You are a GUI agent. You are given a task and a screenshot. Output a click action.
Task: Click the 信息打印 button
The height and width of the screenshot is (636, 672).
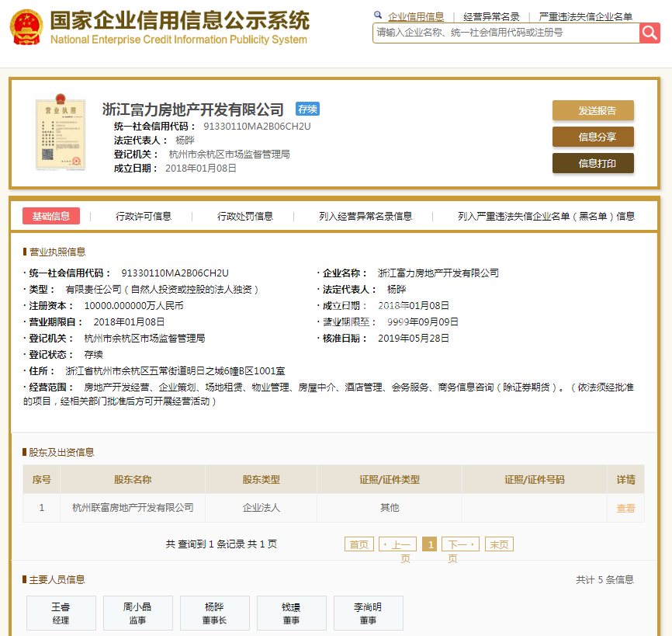593,163
